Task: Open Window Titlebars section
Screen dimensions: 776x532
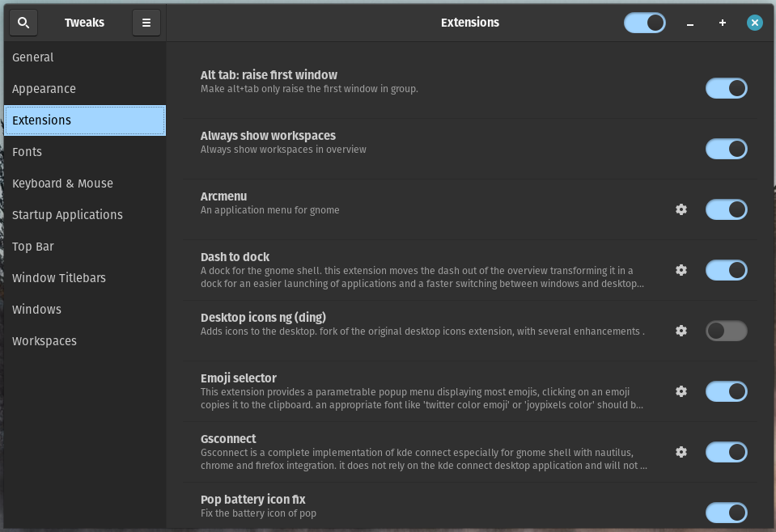Action: point(85,278)
